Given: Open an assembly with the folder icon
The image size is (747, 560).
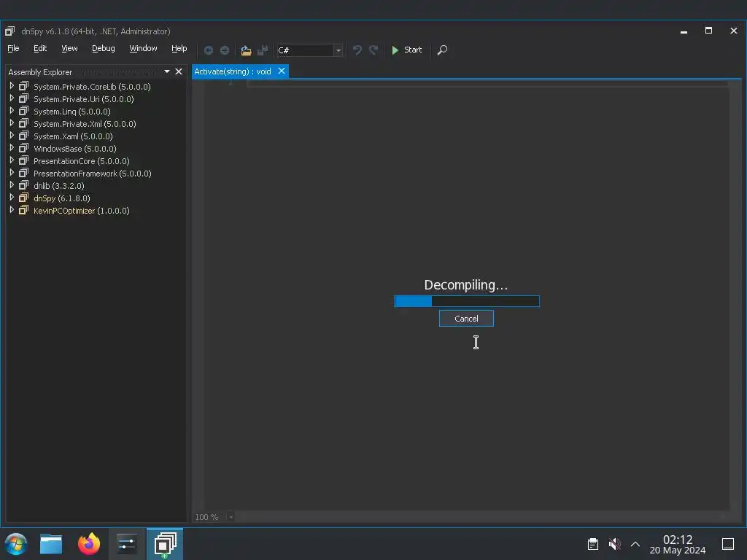Looking at the screenshot, I should click(246, 50).
